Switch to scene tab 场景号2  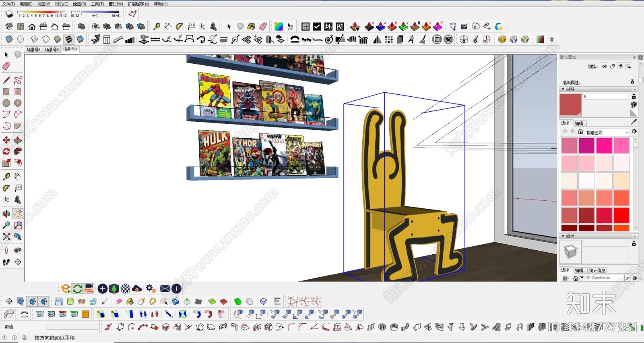tap(52, 50)
